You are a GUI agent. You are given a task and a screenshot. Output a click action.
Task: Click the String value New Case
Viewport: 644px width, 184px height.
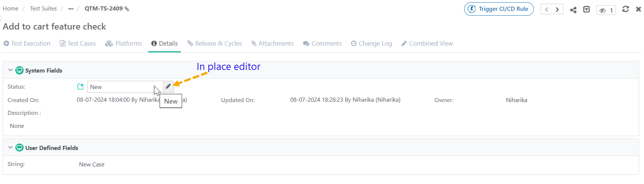92,165
